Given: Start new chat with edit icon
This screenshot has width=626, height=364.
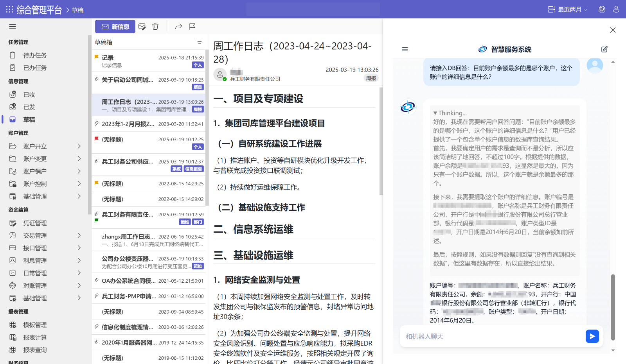Looking at the screenshot, I should (x=604, y=49).
